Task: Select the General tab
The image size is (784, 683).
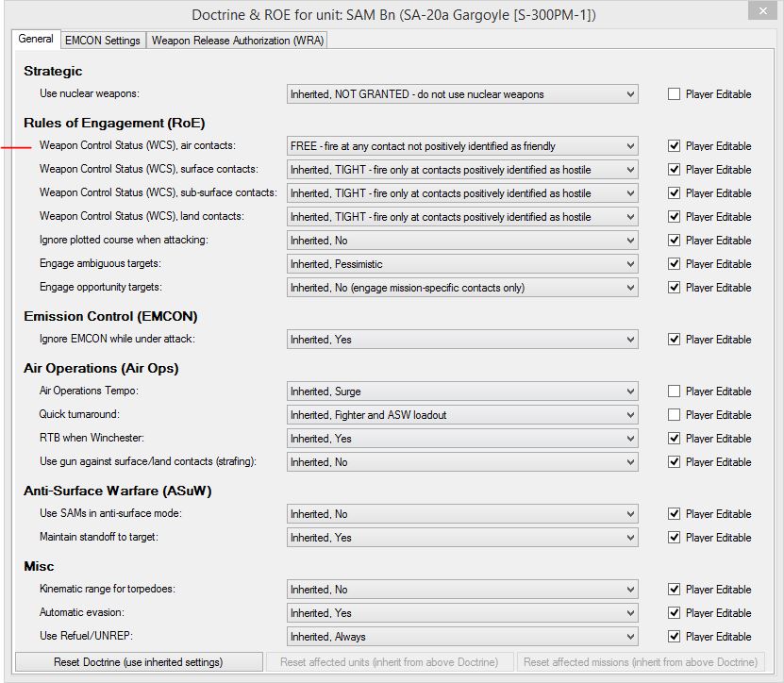Action: [x=36, y=39]
